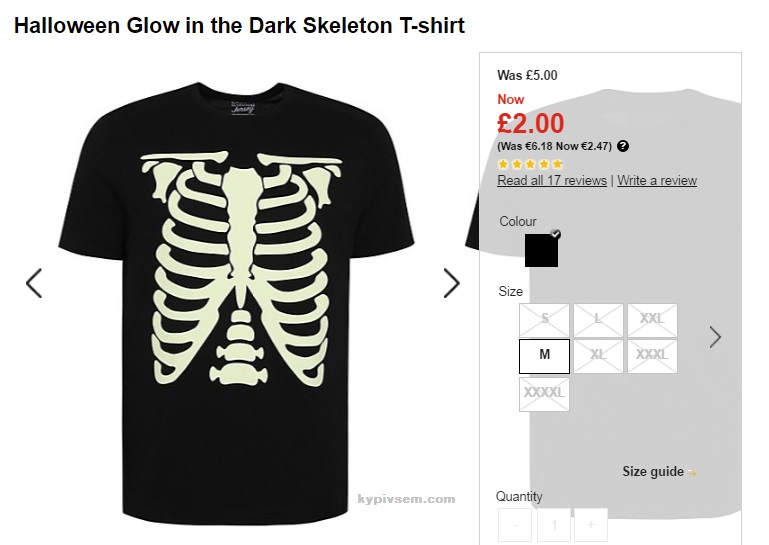The image size is (769, 545).
Task: Select the XL size box
Action: (598, 356)
